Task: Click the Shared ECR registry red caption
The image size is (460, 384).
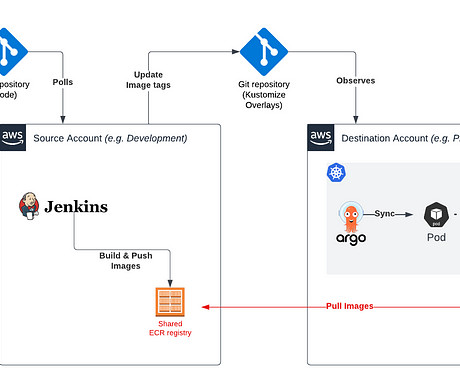Action: click(x=170, y=328)
